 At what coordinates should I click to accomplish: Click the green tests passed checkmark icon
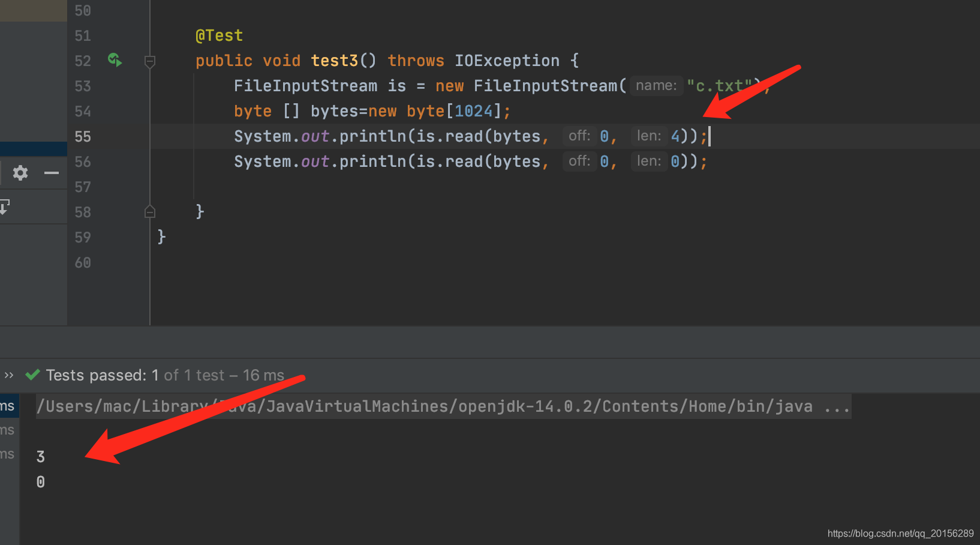(x=32, y=375)
